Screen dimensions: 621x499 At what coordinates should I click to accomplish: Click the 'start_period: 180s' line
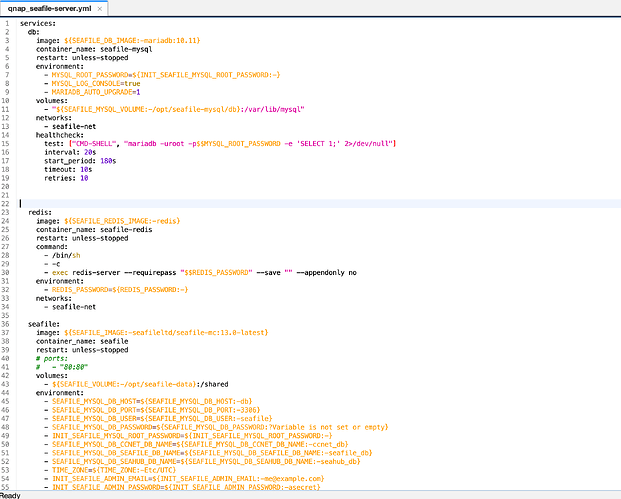(x=80, y=161)
